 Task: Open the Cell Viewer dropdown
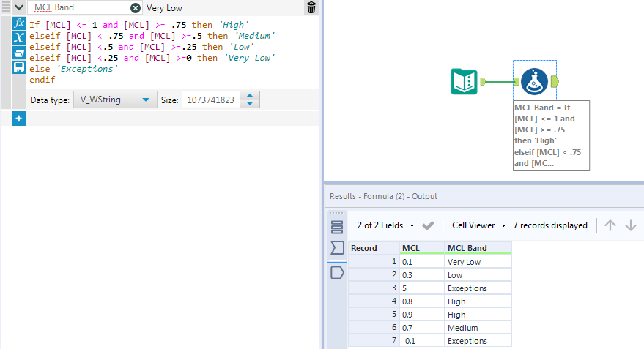(x=479, y=225)
